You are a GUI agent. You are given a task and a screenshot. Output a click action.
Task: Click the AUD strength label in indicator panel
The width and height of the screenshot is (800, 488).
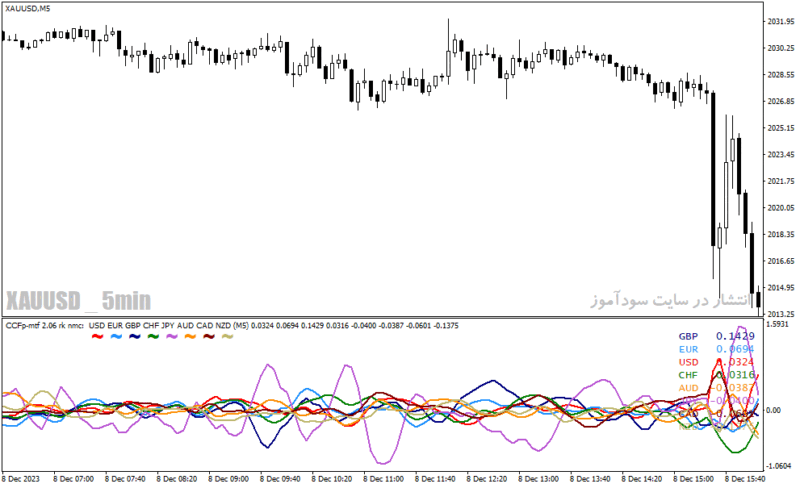tap(688, 388)
